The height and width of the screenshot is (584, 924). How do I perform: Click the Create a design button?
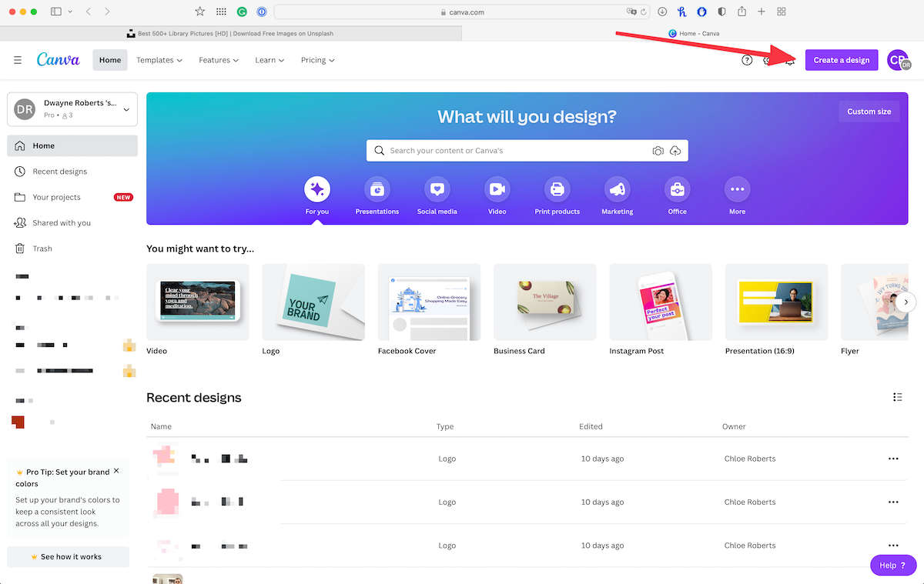pyautogui.click(x=842, y=60)
